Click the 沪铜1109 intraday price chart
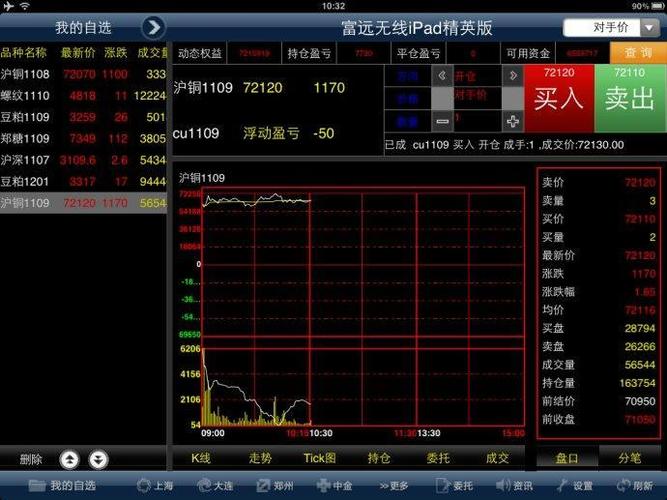This screenshot has width=667, height=500. coord(363,263)
